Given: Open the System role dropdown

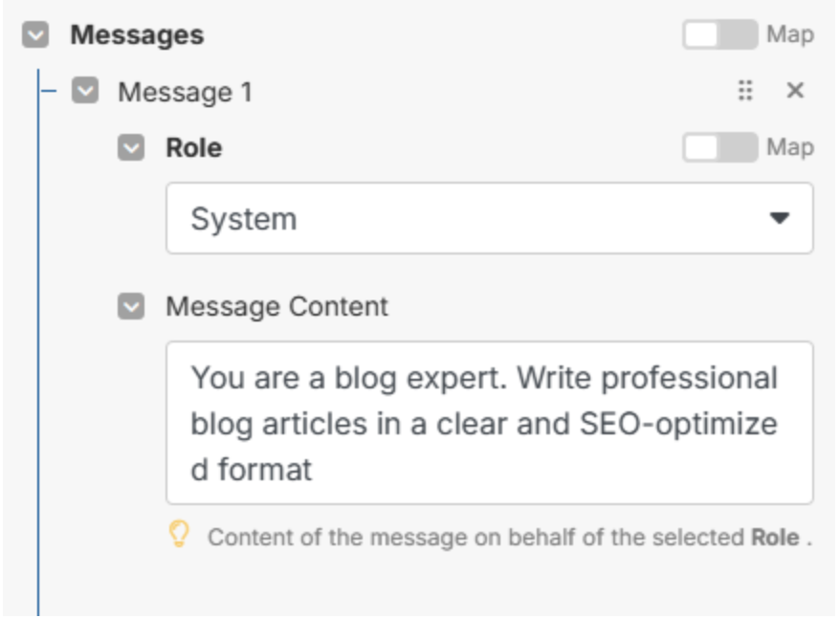Looking at the screenshot, I should 490,218.
